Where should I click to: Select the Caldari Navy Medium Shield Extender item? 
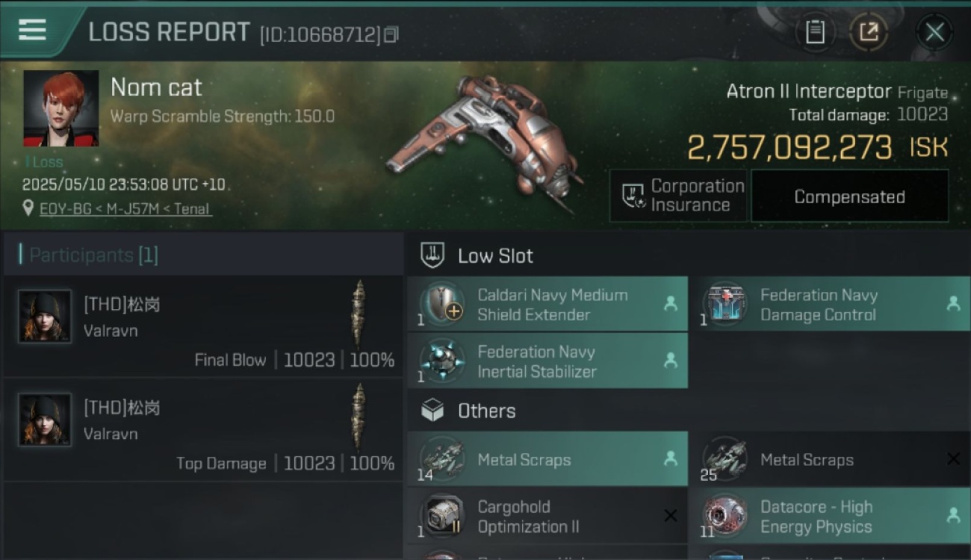tap(547, 305)
